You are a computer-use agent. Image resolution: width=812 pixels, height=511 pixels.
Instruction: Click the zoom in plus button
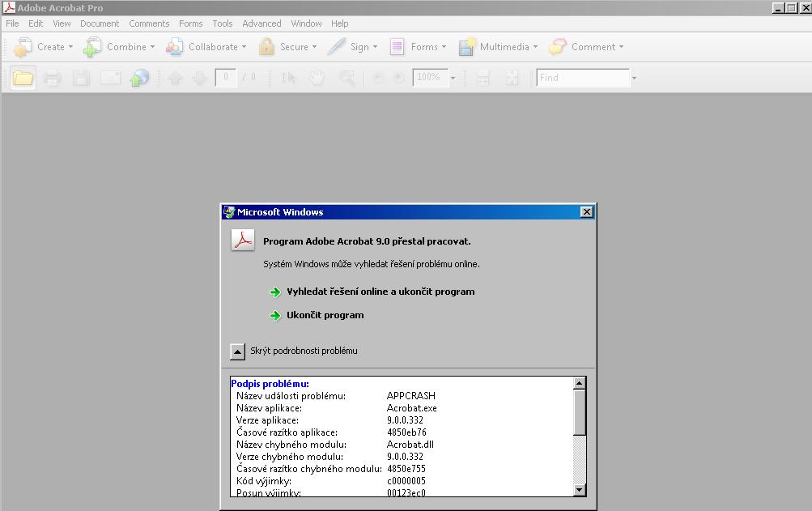[398, 78]
